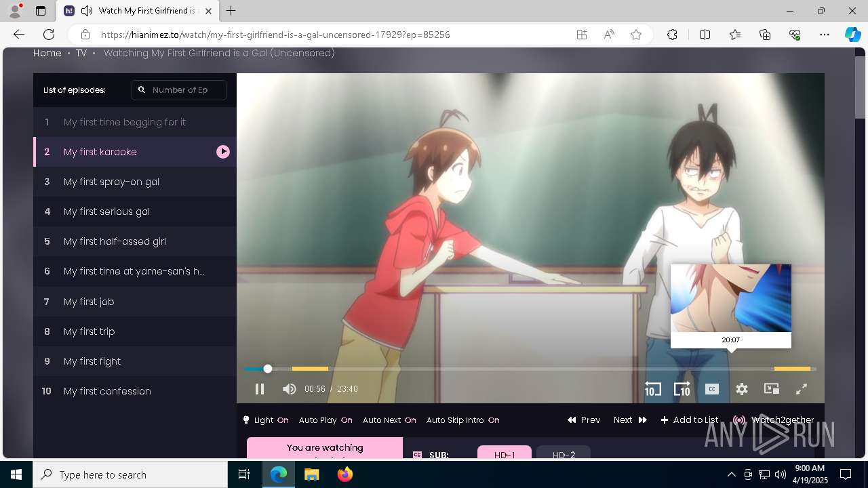Screen dimensions: 868x488
Task: Toggle Light mode On switch
Action: pyautogui.click(x=266, y=420)
